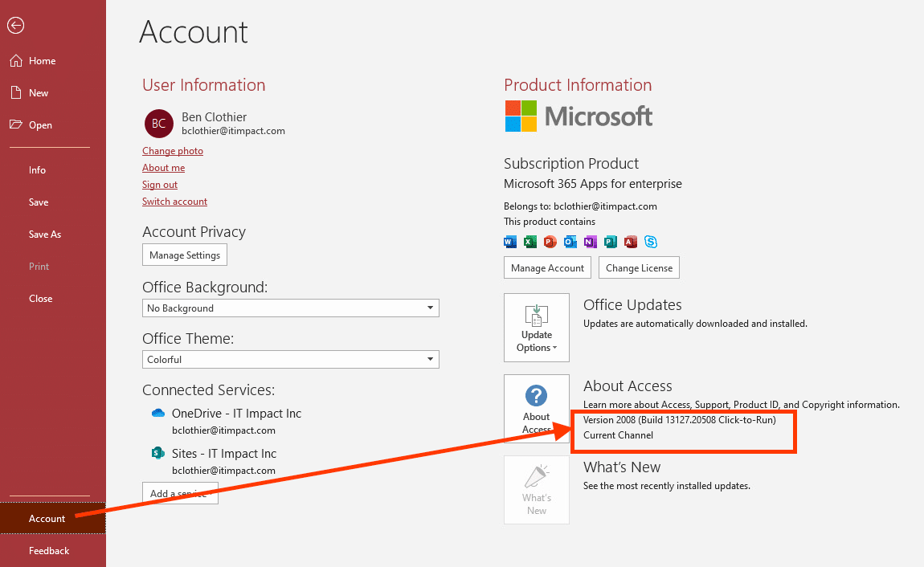Click the Product Information heading
The height and width of the screenshot is (567, 924).
(x=578, y=85)
